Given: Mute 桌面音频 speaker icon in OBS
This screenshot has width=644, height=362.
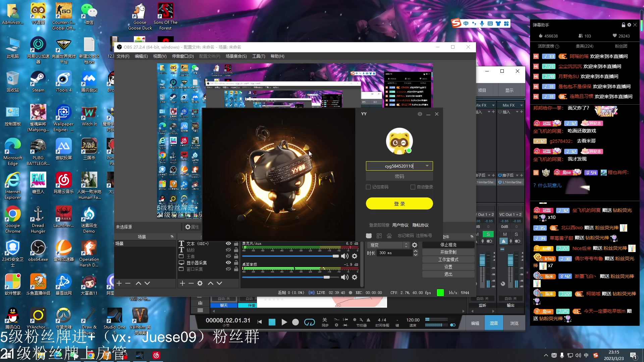Looking at the screenshot, I should (345, 277).
